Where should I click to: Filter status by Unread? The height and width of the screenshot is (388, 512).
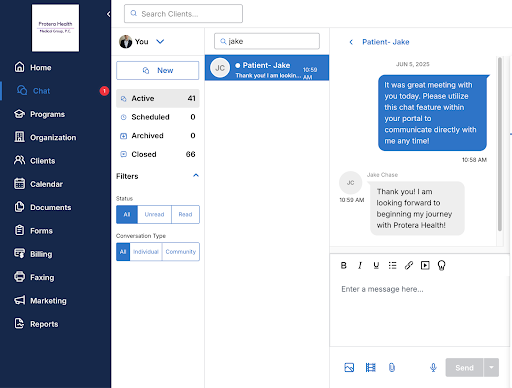pyautogui.click(x=154, y=214)
